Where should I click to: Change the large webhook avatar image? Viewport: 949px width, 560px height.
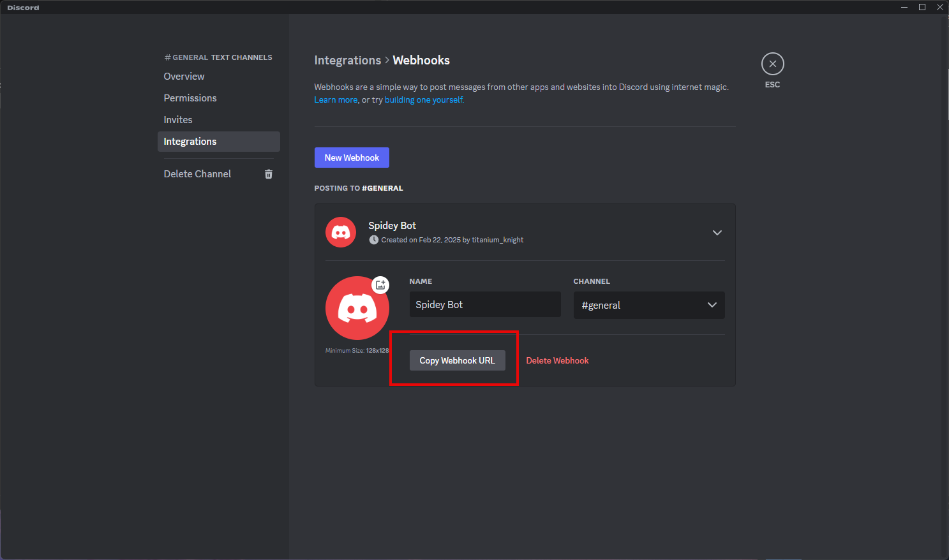point(357,308)
